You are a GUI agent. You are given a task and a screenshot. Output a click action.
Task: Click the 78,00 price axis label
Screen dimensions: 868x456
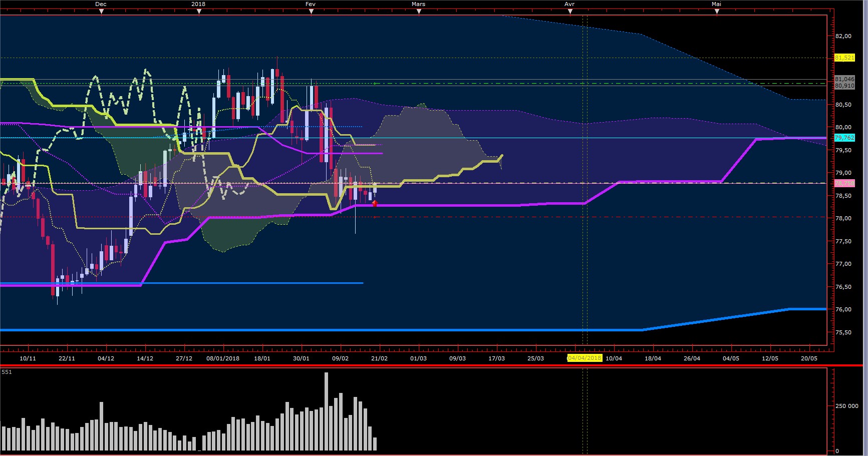(x=843, y=218)
